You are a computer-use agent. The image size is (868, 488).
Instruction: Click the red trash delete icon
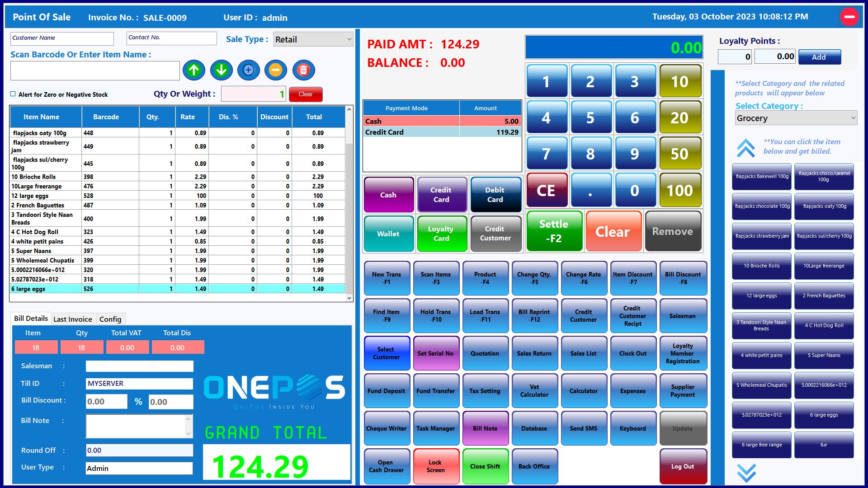coord(303,70)
